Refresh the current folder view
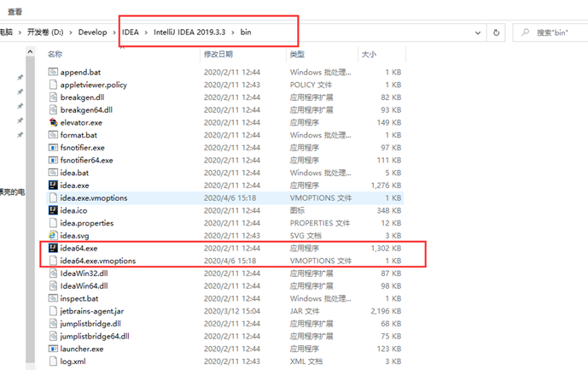The width and height of the screenshot is (588, 370). [496, 32]
